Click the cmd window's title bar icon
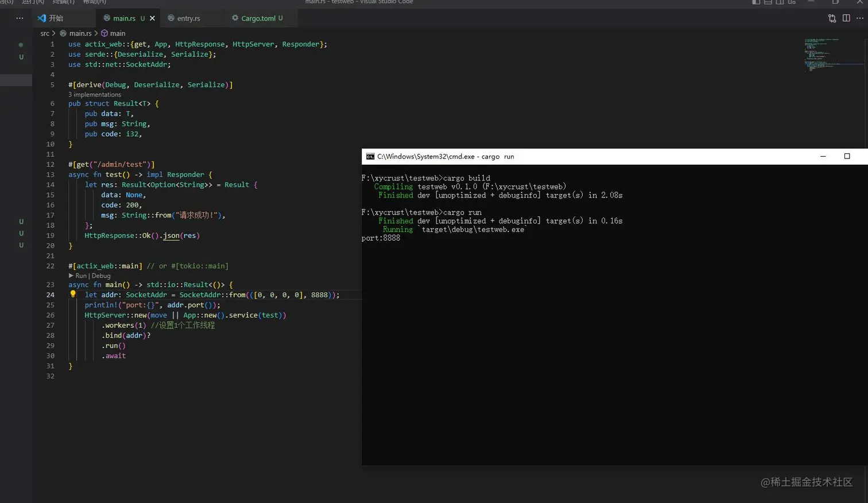 tap(370, 156)
